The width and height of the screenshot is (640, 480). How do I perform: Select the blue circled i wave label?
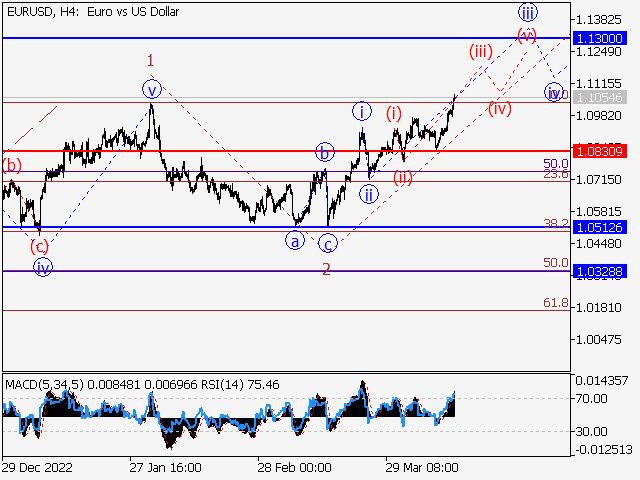point(362,111)
